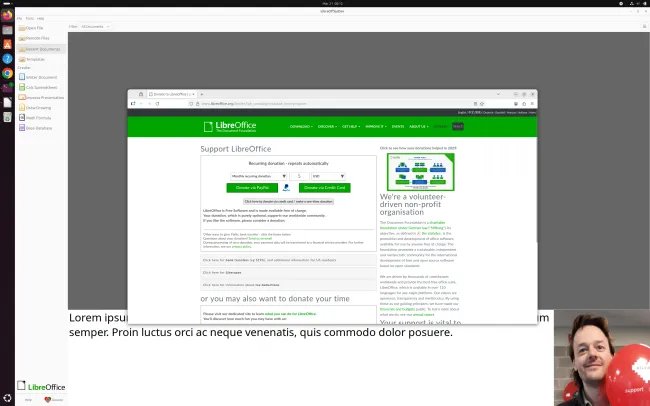Open the Tools menu in Start Center

(x=30, y=19)
